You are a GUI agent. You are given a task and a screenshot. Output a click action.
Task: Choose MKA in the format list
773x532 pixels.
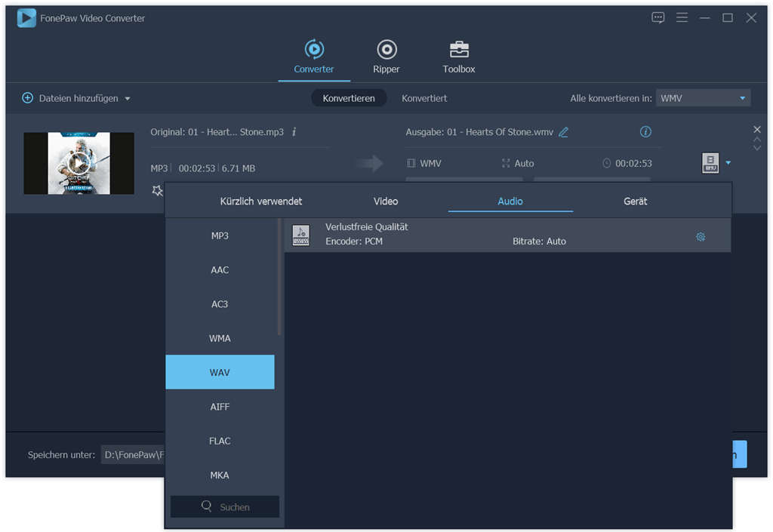click(x=220, y=475)
